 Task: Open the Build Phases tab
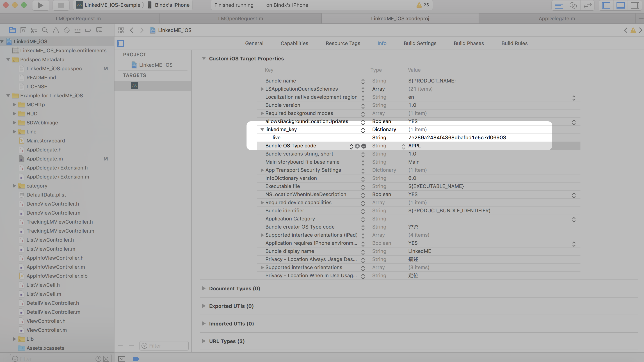(x=469, y=43)
